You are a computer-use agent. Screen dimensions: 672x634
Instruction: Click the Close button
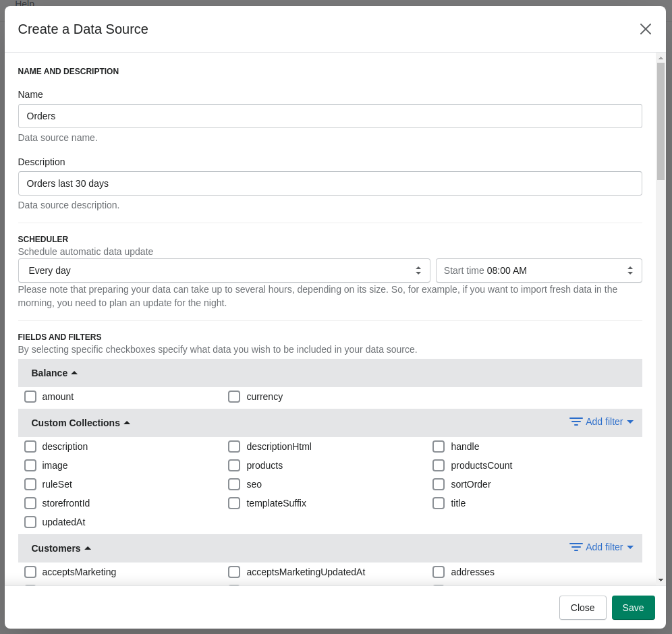(582, 608)
